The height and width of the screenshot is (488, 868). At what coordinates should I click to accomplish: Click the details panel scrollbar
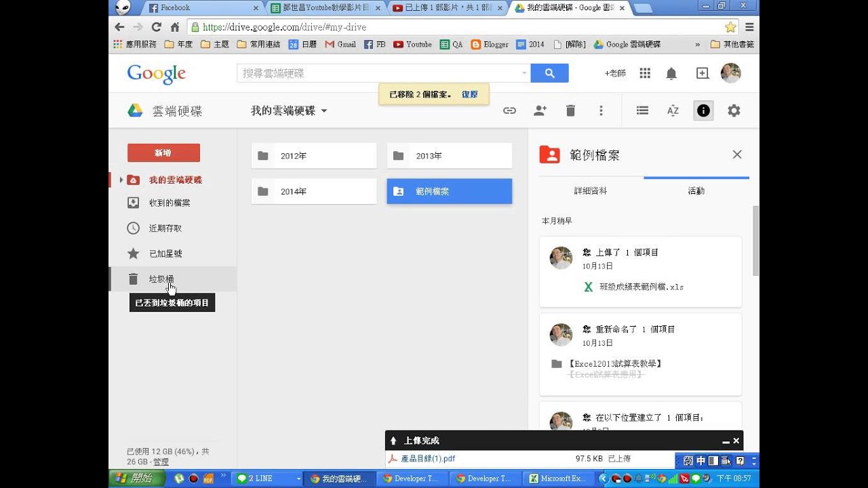click(x=755, y=241)
